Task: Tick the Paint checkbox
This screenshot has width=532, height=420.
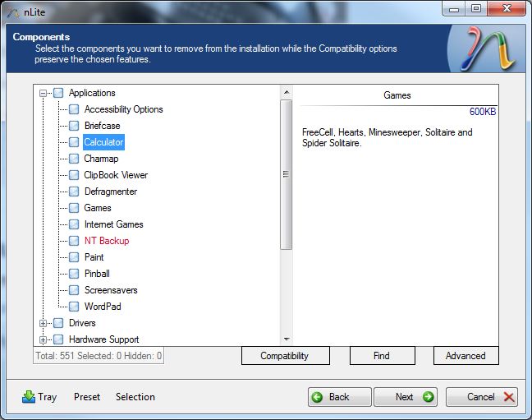Action: pyautogui.click(x=74, y=257)
